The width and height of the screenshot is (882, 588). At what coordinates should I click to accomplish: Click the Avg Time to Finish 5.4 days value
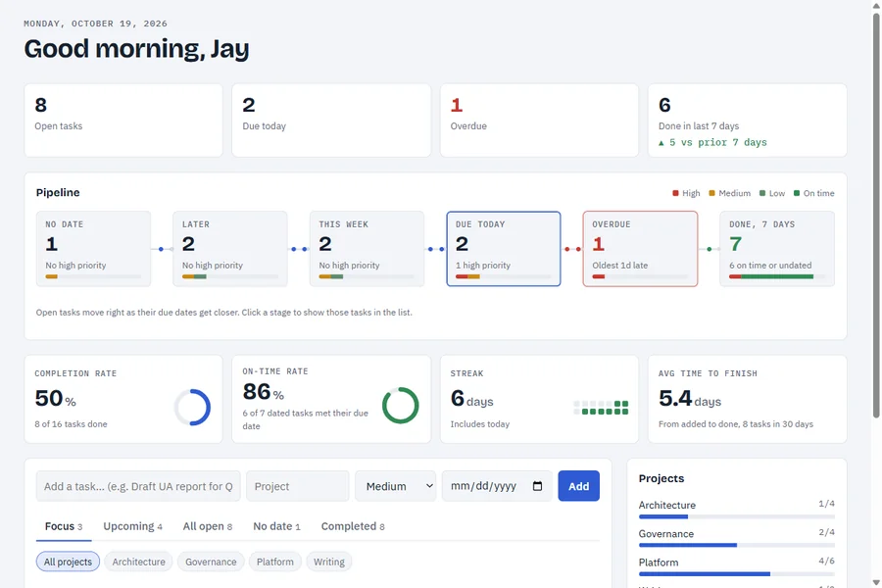690,399
